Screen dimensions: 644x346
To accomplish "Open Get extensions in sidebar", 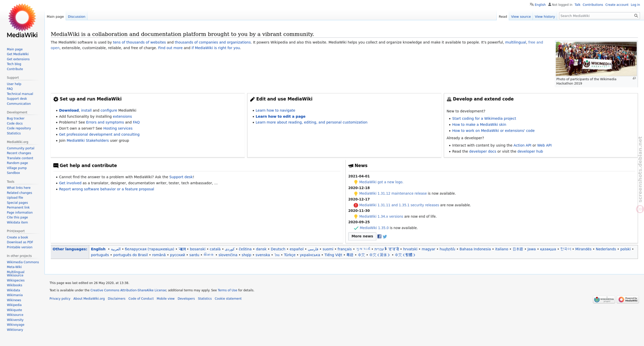I will [18, 59].
